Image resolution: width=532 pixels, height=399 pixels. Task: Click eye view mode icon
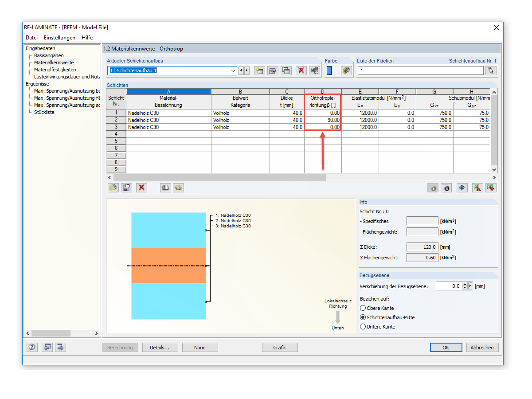[462, 188]
